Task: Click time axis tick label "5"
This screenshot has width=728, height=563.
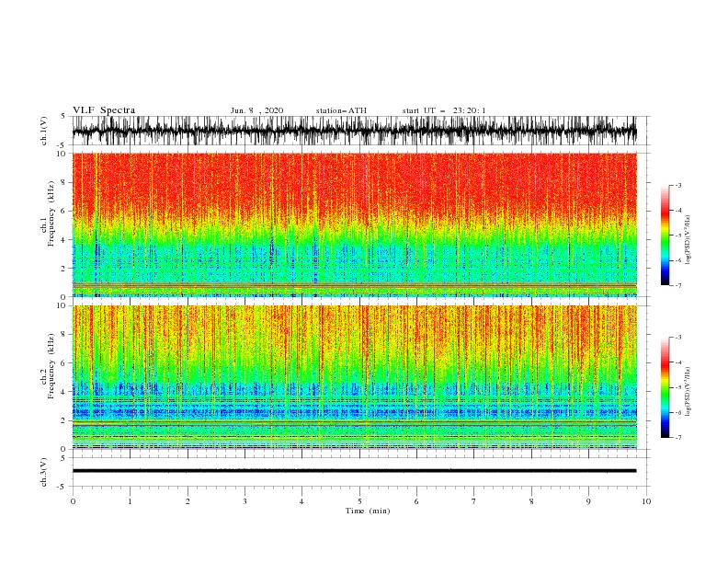Action: pyautogui.click(x=359, y=501)
